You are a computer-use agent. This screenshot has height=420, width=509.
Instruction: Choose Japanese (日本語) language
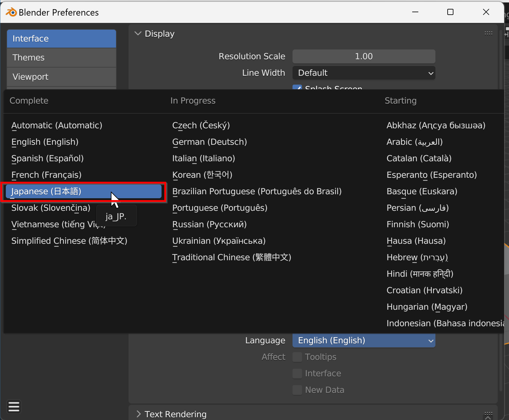[x=84, y=192]
